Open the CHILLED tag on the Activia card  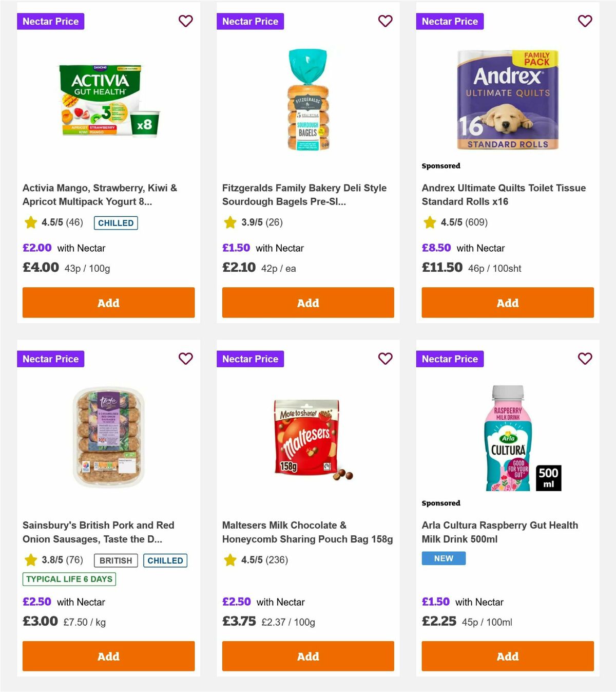115,223
